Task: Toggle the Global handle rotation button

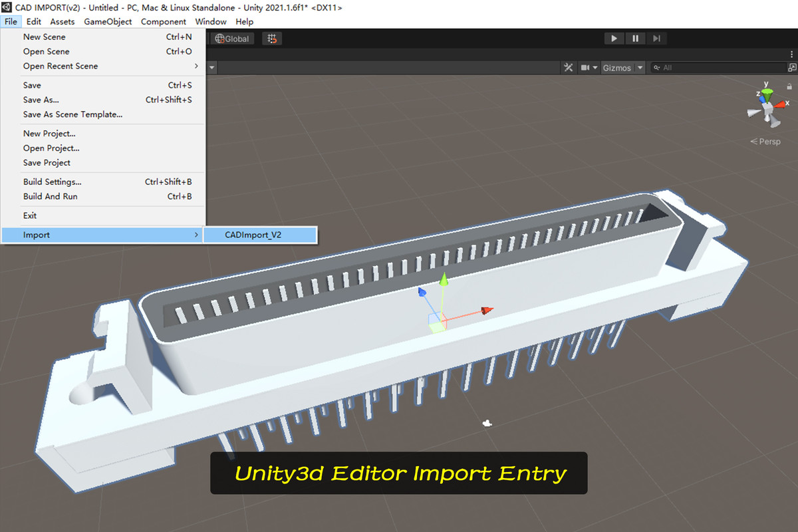Action: 232,39
